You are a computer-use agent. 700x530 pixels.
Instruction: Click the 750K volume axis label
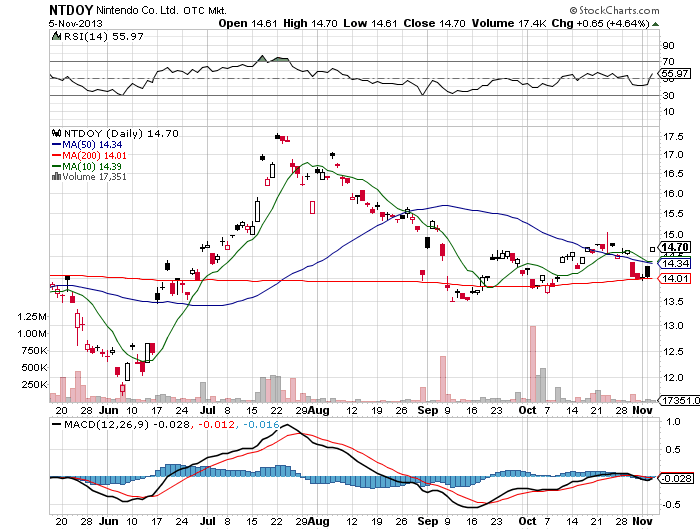(x=34, y=351)
